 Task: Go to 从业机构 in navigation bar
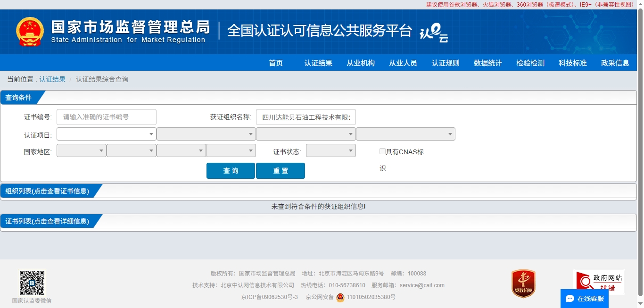coord(361,63)
